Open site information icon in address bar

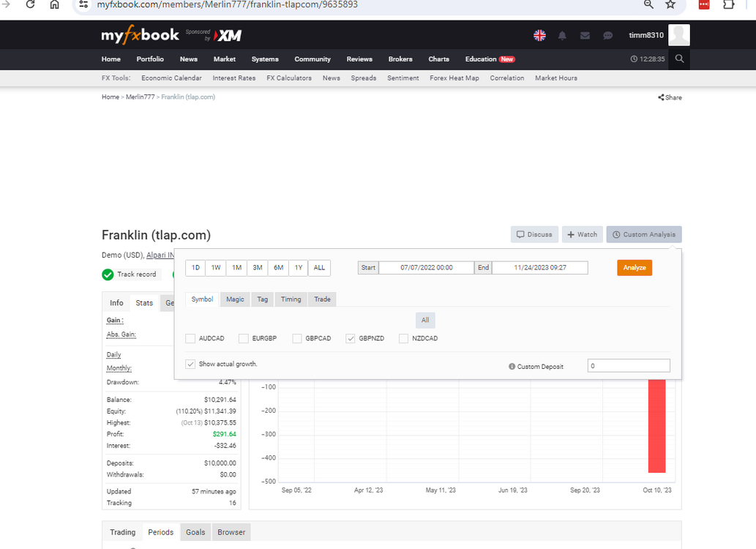pyautogui.click(x=83, y=4)
